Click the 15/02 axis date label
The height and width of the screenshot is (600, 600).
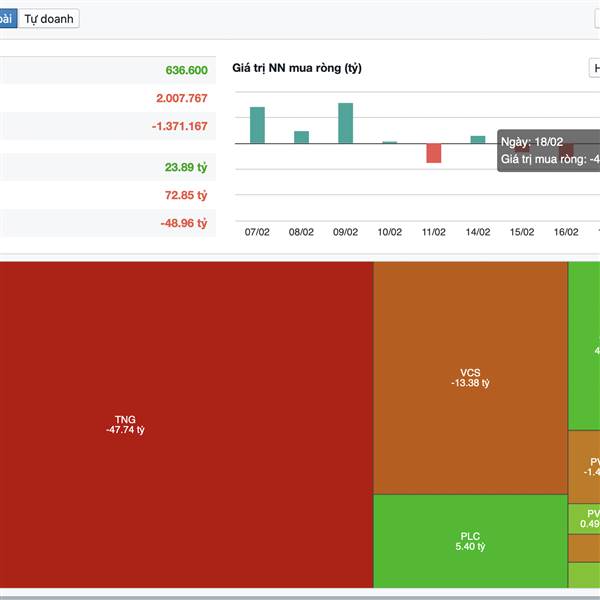[x=522, y=232]
